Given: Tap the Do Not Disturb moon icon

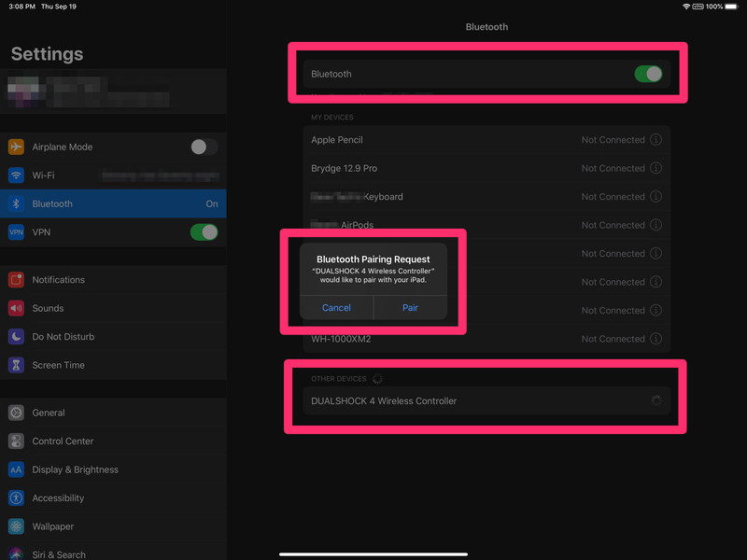Looking at the screenshot, I should (x=16, y=337).
